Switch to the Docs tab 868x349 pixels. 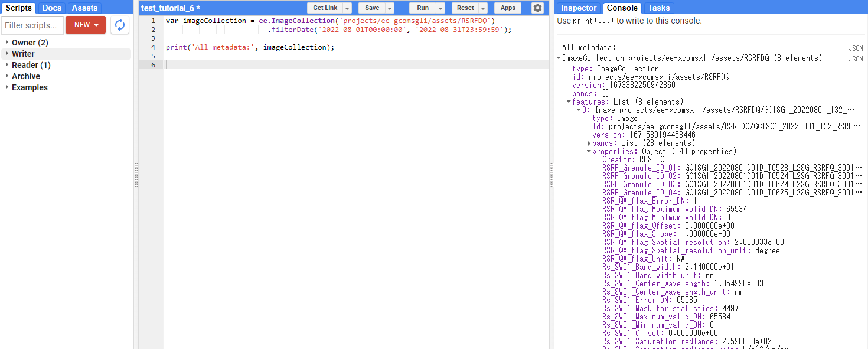(x=52, y=8)
